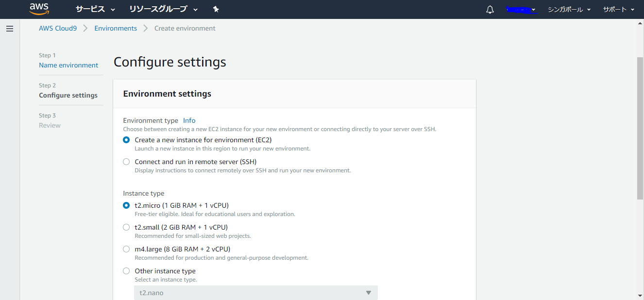Open the Environments breadcrumb link
This screenshot has width=644, height=300.
(x=116, y=28)
